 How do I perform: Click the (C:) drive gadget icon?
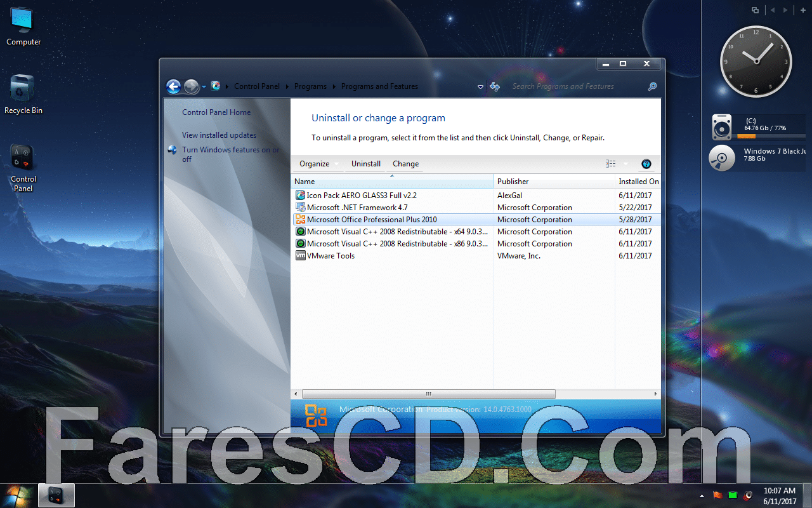[x=722, y=127]
